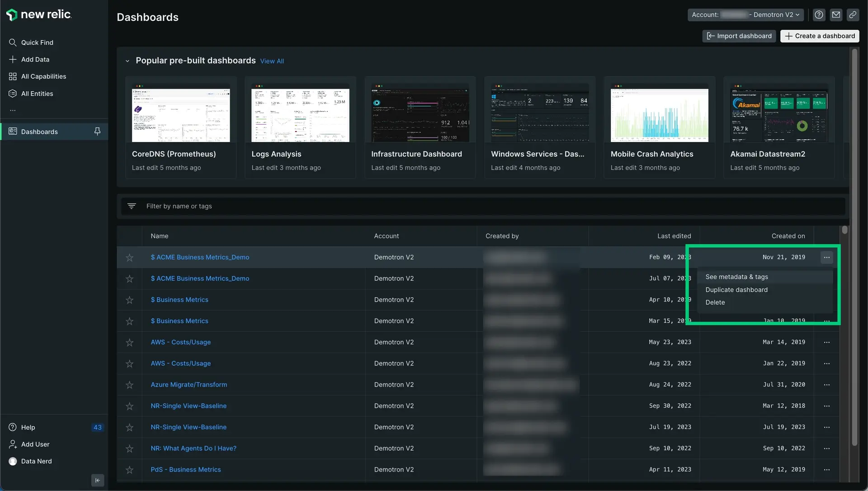This screenshot has height=491, width=868.
Task: Copy permalink using the link icon
Action: (x=853, y=15)
